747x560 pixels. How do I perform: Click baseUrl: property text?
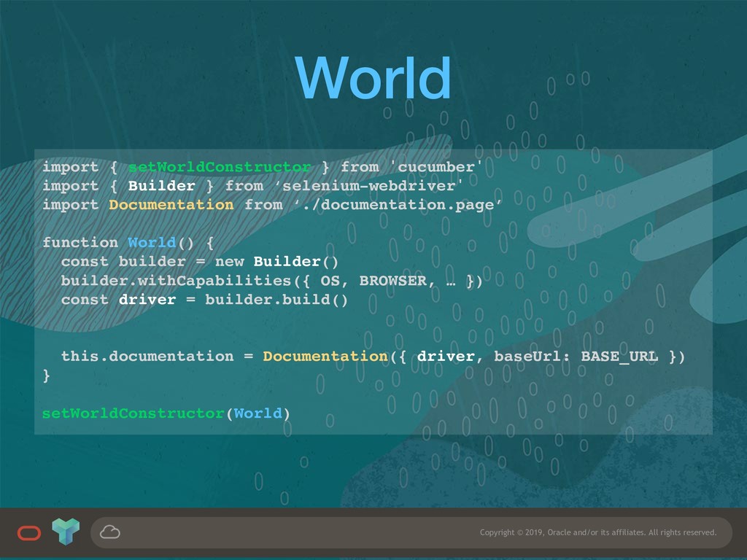coord(532,356)
